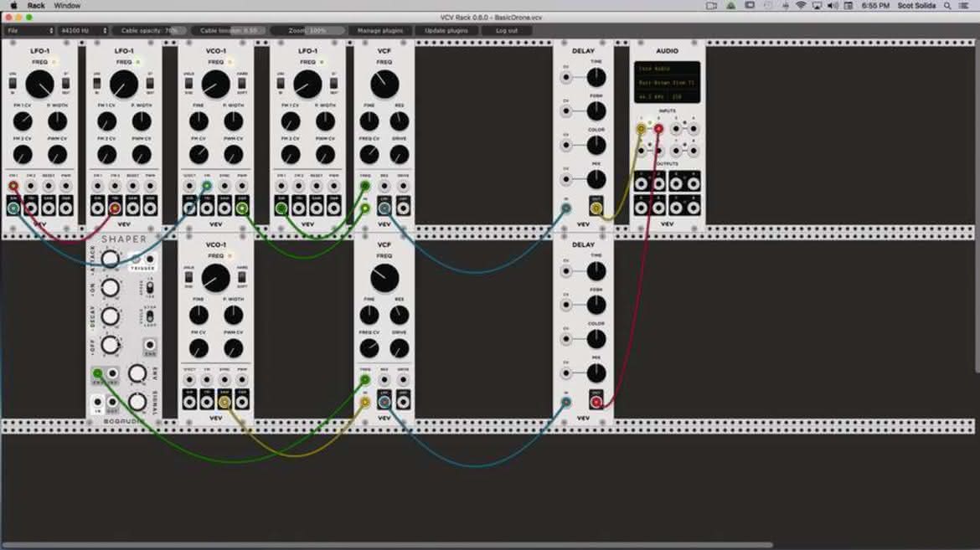The width and height of the screenshot is (980, 550).
Task: Adjust the Cable tension slider
Action: pyautogui.click(x=229, y=31)
